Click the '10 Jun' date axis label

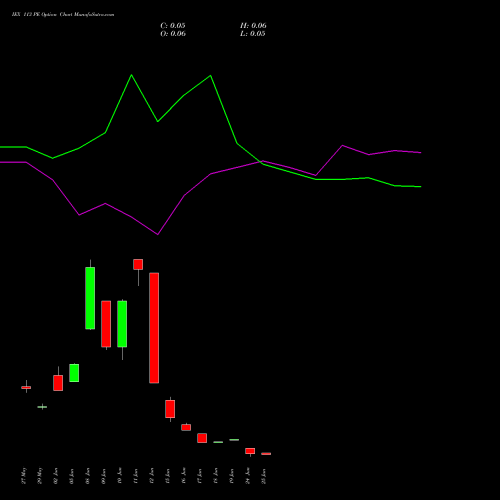[x=120, y=476]
